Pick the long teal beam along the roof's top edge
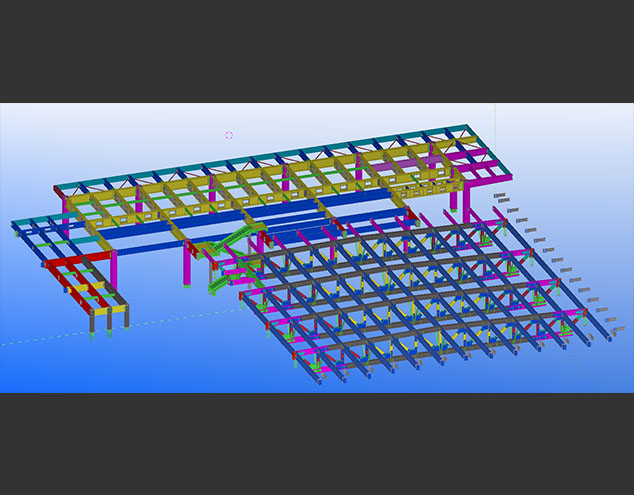The image size is (634, 495). click(x=261, y=156)
